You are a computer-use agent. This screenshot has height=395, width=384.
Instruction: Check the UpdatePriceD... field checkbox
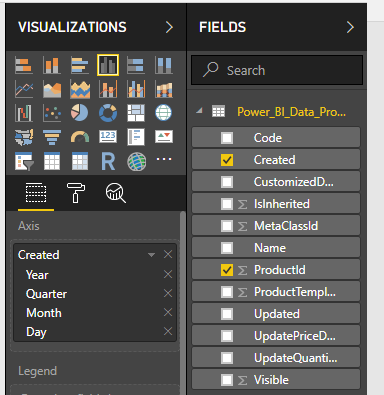click(227, 336)
